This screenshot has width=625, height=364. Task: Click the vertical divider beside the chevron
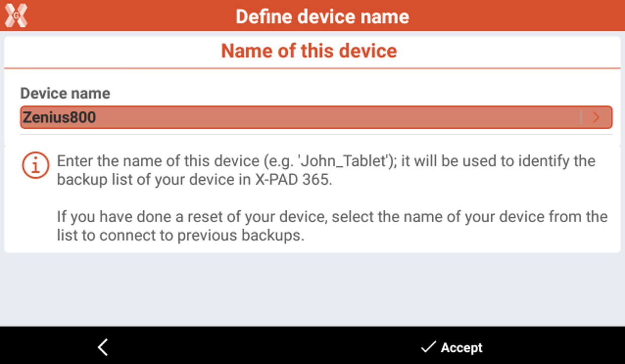[581, 118]
